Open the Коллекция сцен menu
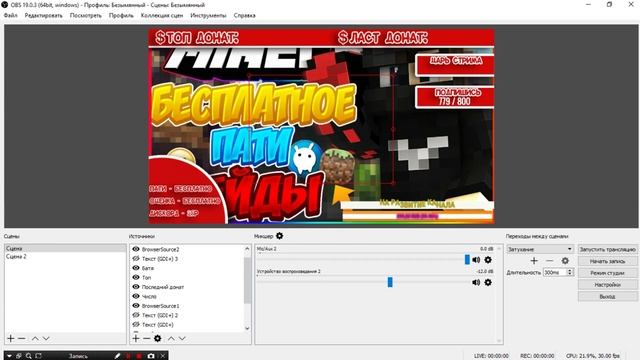This screenshot has height=360, width=640. tap(162, 15)
